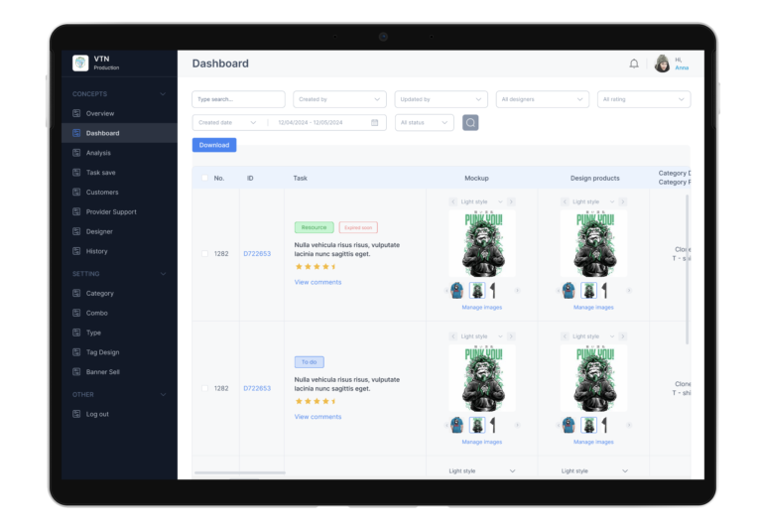The width and height of the screenshot is (762, 532).
Task: Click the Type sidebar icon
Action: 76,332
